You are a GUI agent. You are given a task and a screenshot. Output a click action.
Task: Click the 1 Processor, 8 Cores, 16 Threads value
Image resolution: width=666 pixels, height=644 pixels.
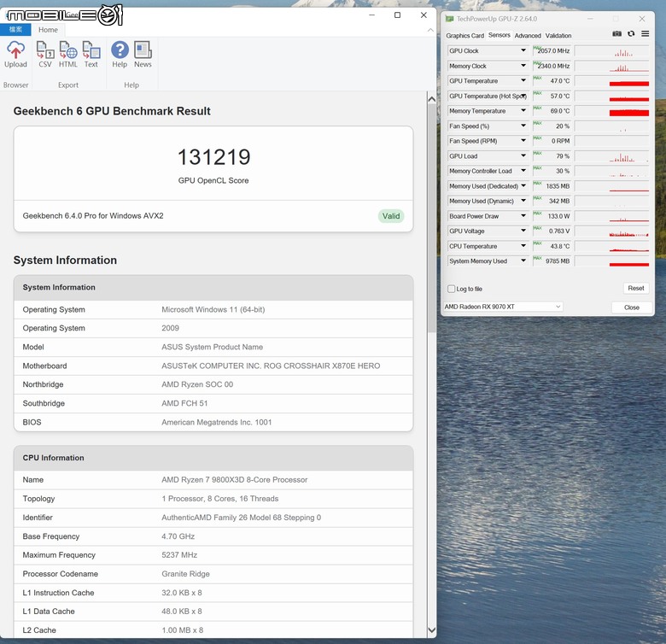pos(219,499)
